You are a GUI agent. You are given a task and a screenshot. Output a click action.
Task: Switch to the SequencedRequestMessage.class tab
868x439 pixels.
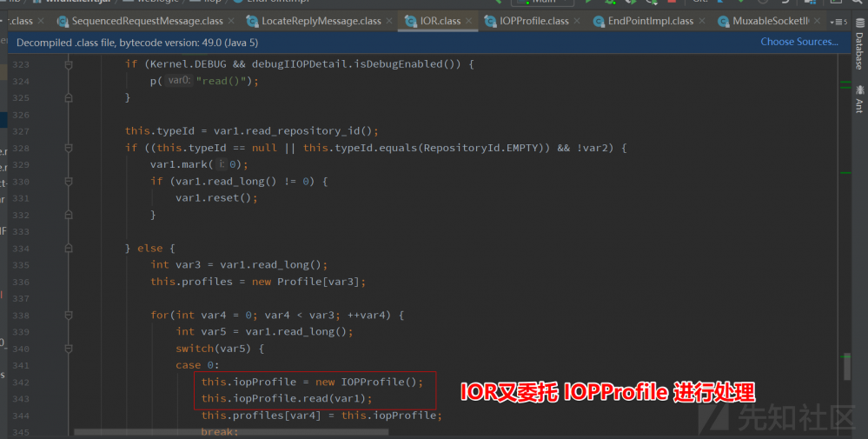(147, 21)
